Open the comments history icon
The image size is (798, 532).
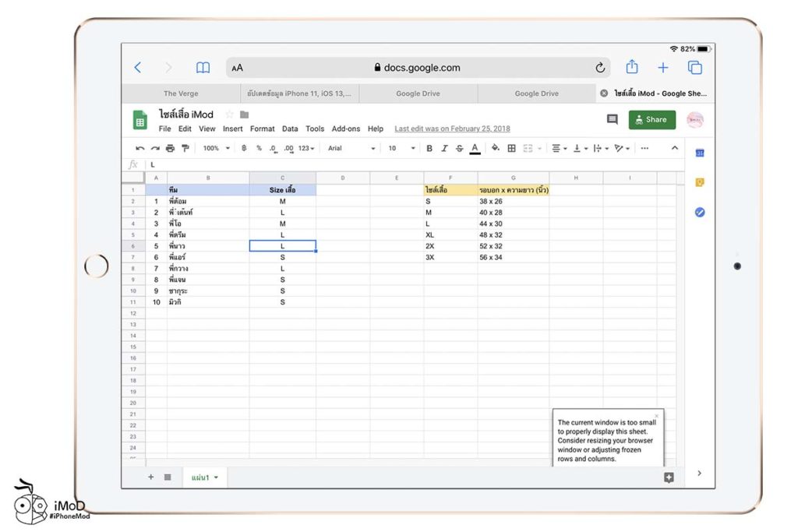[613, 119]
